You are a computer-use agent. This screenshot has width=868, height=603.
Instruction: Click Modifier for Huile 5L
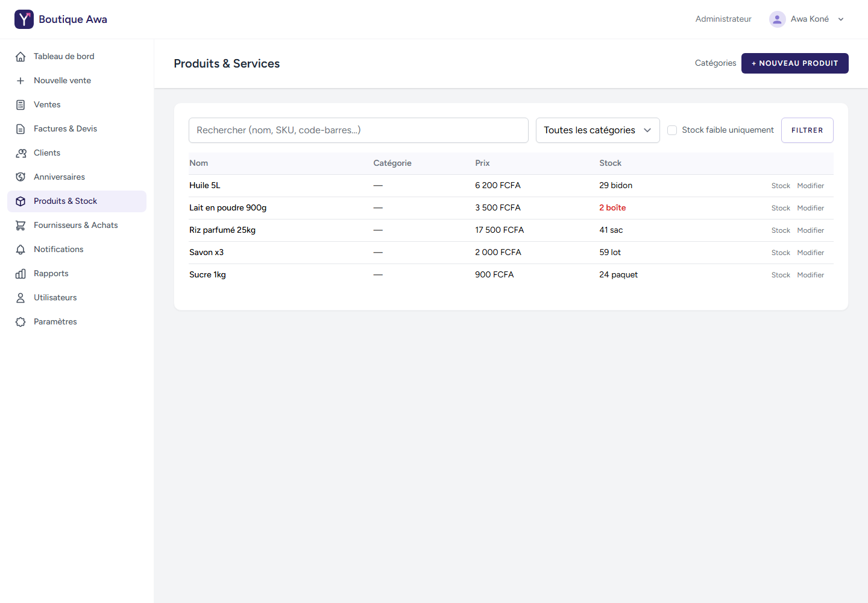tap(811, 186)
